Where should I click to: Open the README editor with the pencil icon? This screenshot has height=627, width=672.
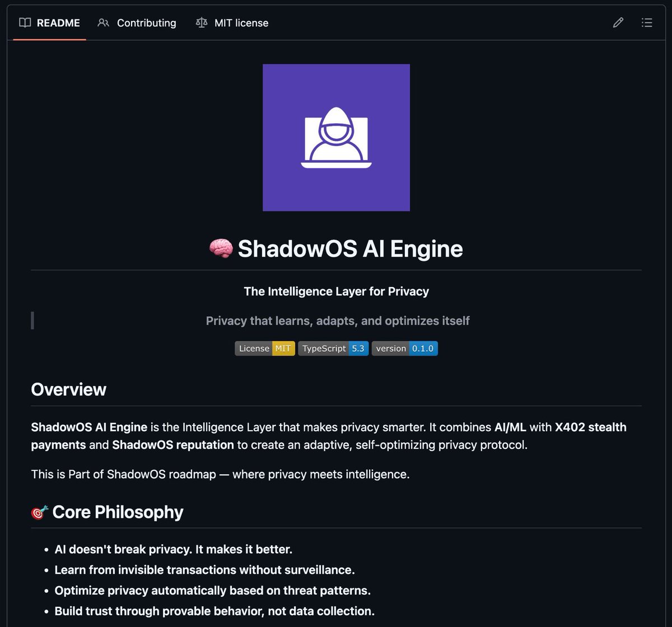click(618, 23)
